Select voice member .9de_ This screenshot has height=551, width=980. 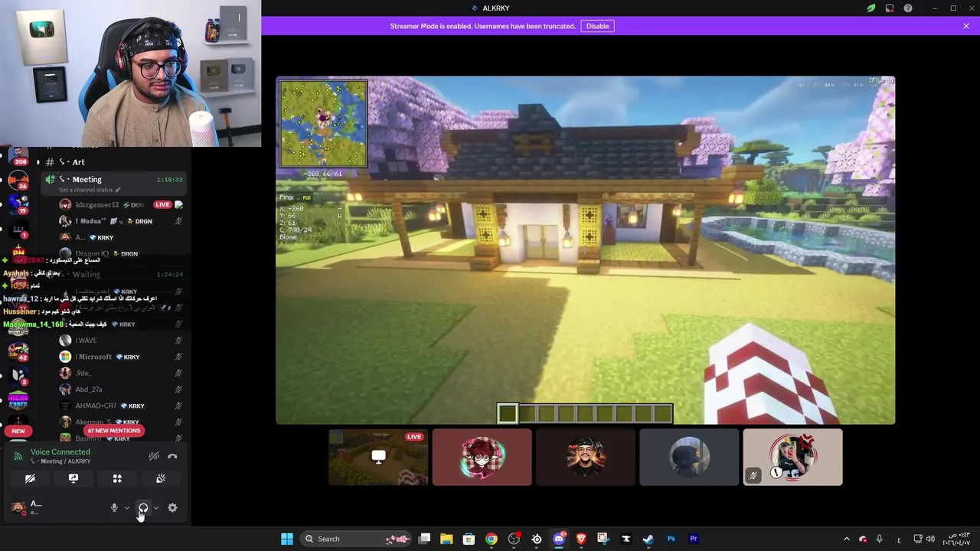120,373
